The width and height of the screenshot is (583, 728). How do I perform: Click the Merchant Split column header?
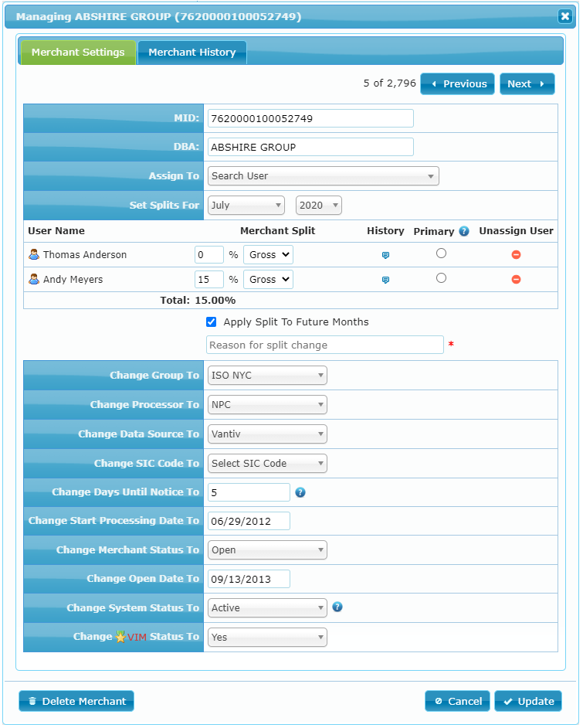coord(277,231)
